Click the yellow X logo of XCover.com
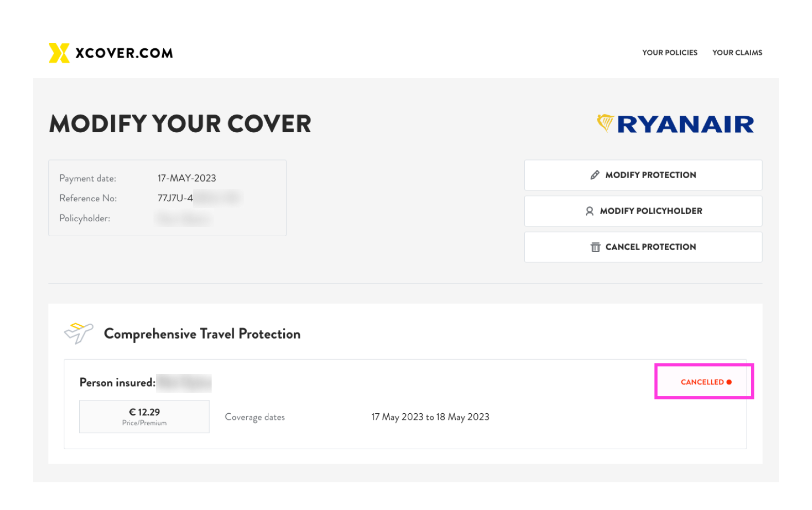 tap(58, 52)
